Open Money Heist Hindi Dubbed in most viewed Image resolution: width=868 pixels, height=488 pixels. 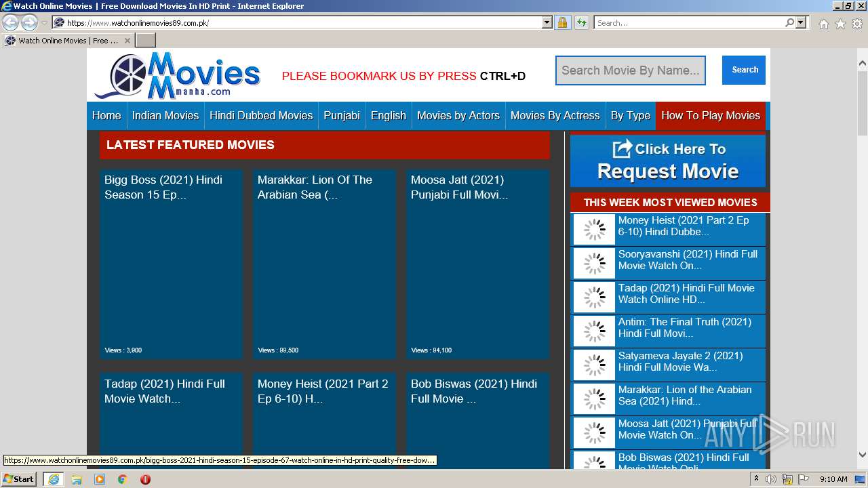pos(684,226)
